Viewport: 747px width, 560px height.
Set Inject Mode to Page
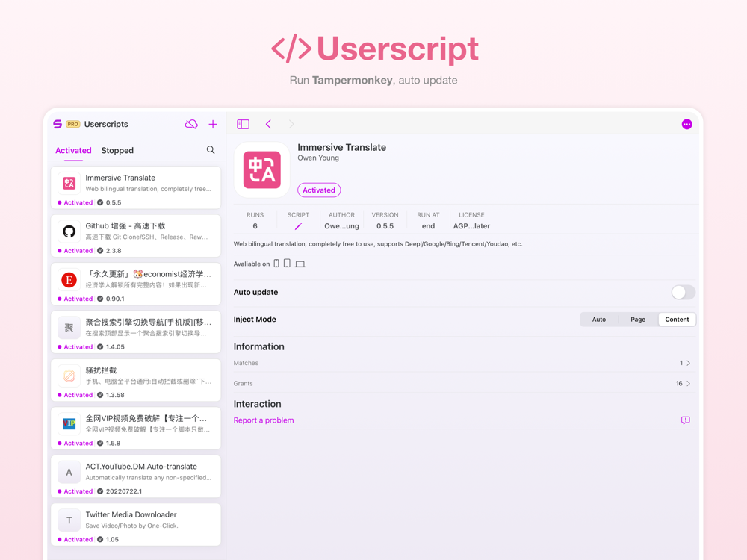[638, 320]
